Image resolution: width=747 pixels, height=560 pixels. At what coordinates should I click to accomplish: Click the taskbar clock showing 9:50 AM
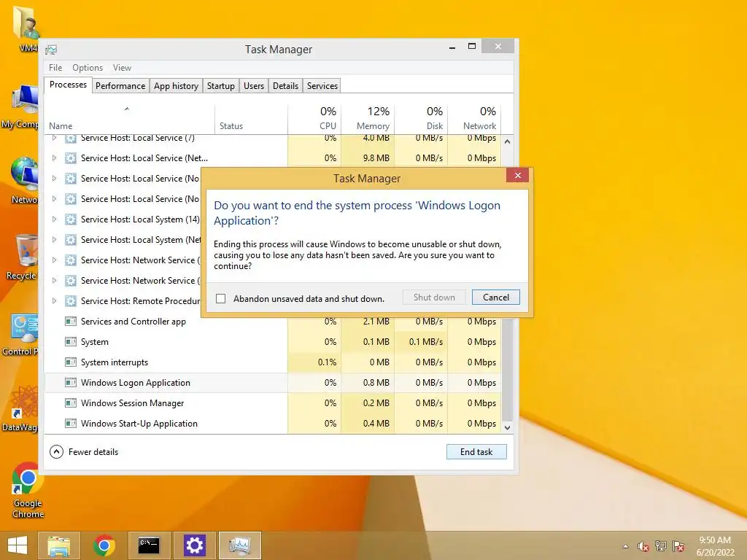pos(715,546)
